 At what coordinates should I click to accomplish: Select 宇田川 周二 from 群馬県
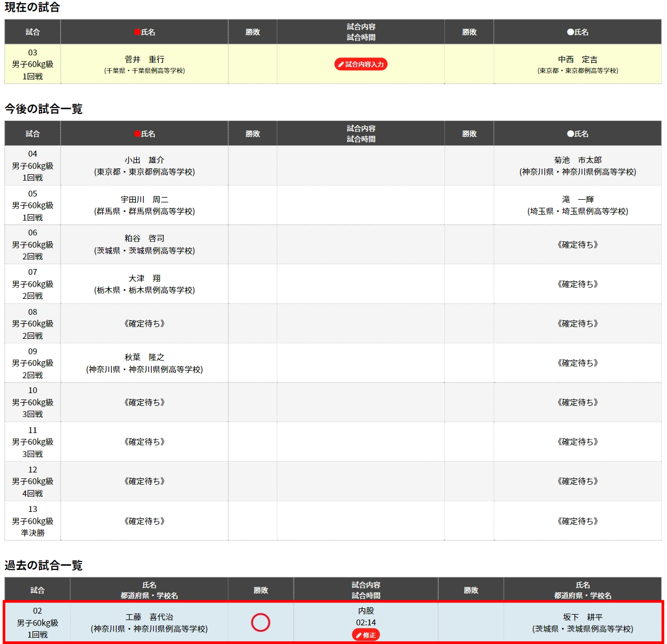tap(144, 200)
